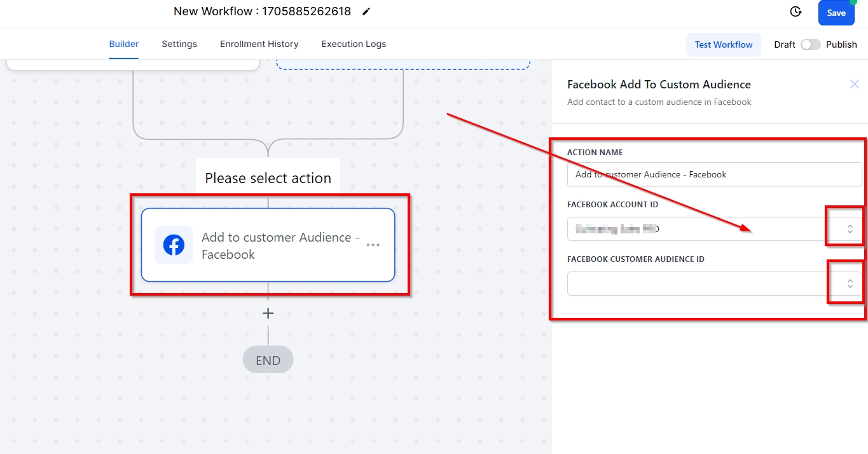The width and height of the screenshot is (868, 454).
Task: Add a step with plus icon above END
Action: tap(268, 313)
